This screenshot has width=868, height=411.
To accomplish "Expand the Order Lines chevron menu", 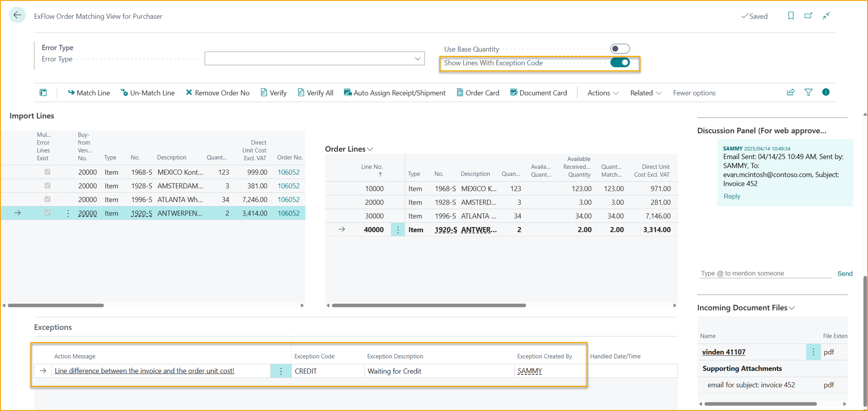I will [x=370, y=149].
